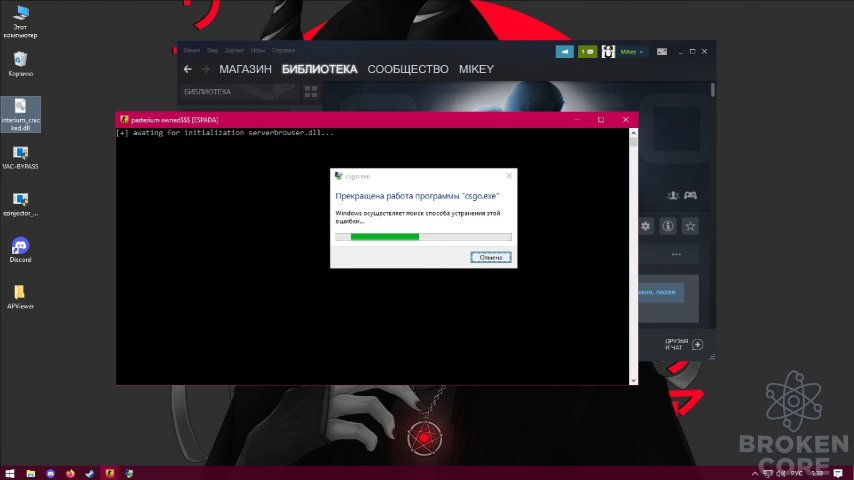Screen dimensions: 854x480
Task: Open console window system menu icon
Action: 124,120
